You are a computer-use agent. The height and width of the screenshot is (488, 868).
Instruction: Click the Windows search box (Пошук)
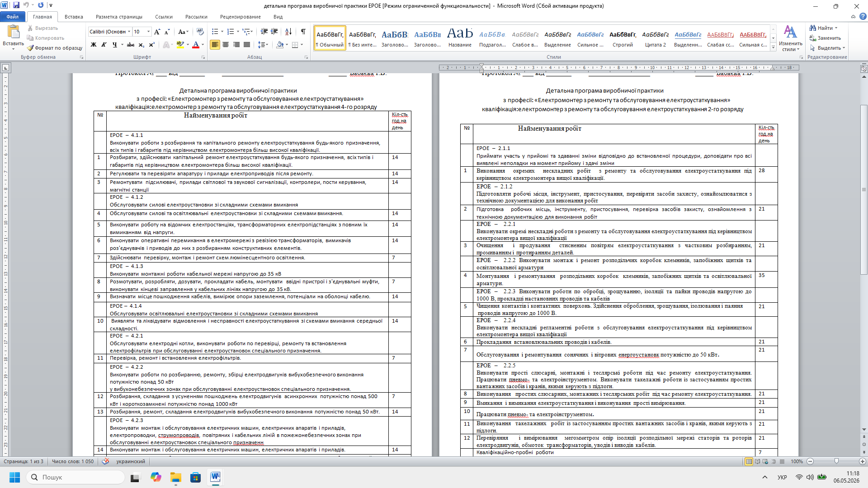tap(75, 477)
